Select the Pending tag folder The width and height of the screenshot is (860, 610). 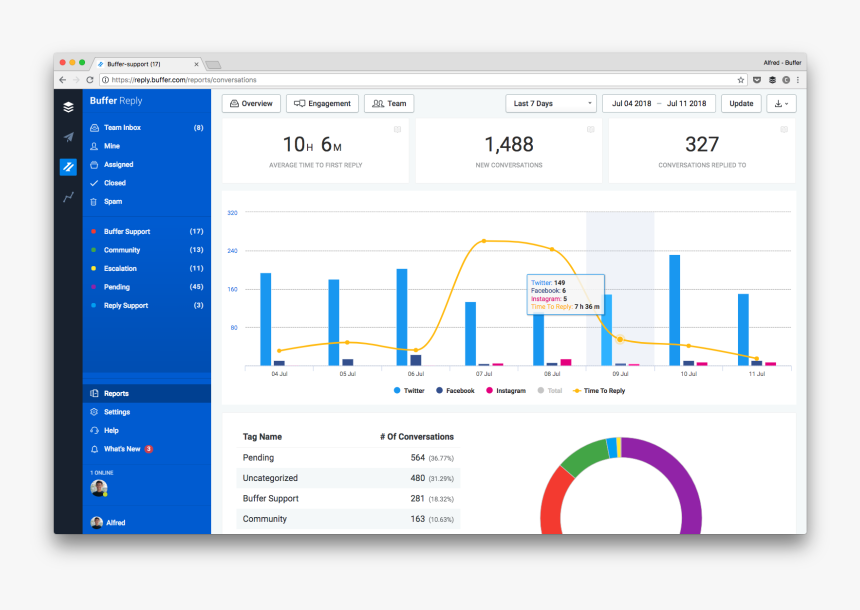[x=146, y=287]
